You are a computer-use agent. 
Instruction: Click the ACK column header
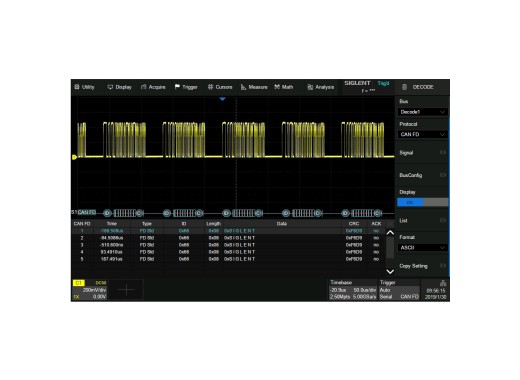point(376,224)
